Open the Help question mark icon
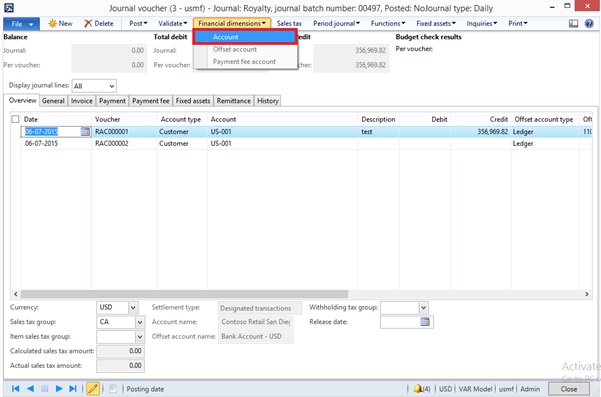Viewport: 601px width, 397px height. tap(589, 23)
